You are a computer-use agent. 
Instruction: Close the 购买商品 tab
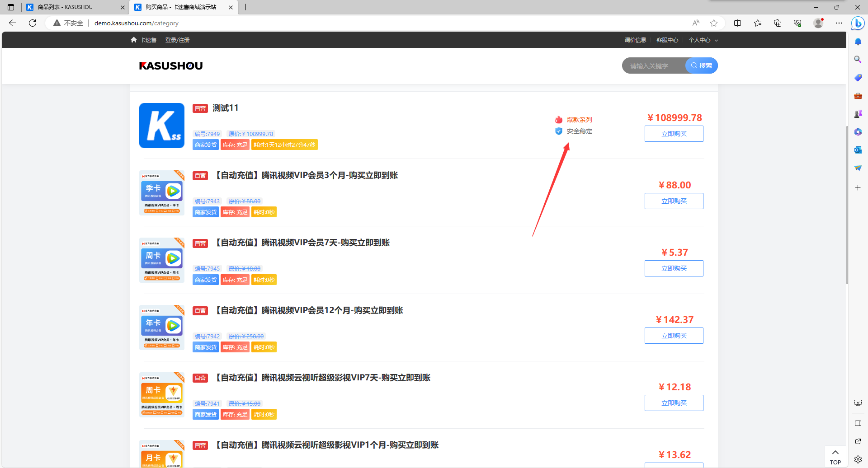(x=231, y=7)
